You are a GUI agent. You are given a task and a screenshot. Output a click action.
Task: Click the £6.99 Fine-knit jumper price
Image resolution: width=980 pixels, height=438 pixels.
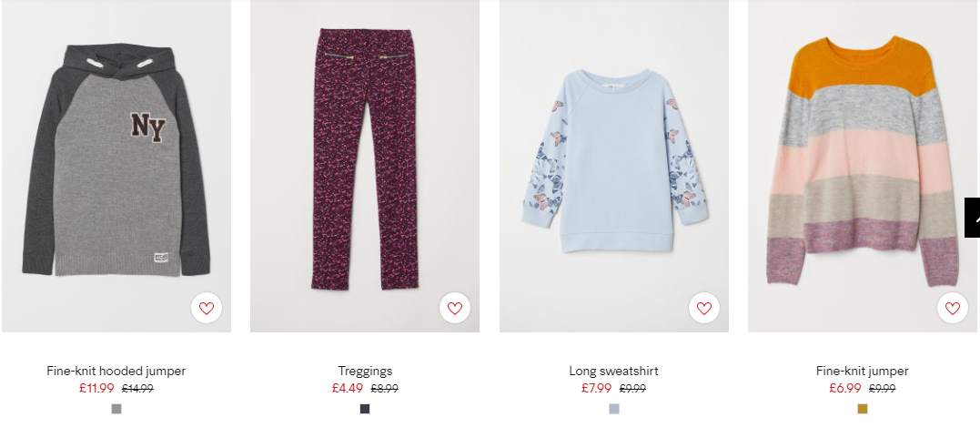click(845, 388)
